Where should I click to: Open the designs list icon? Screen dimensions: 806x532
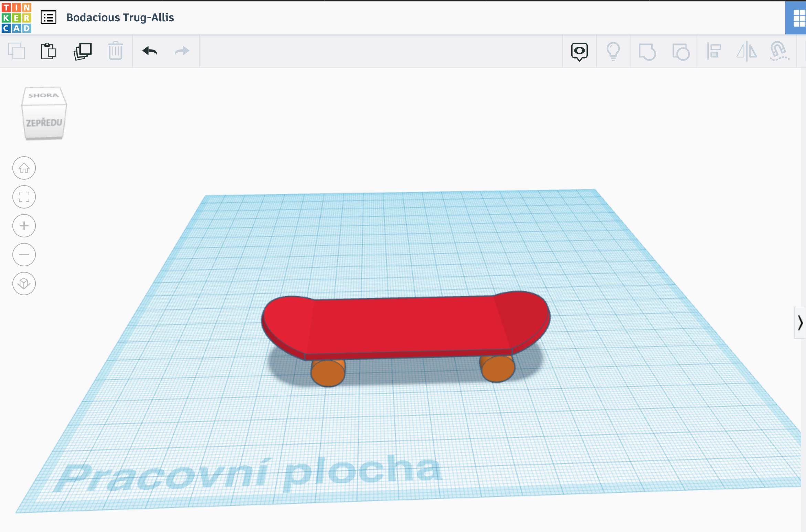pos(49,17)
